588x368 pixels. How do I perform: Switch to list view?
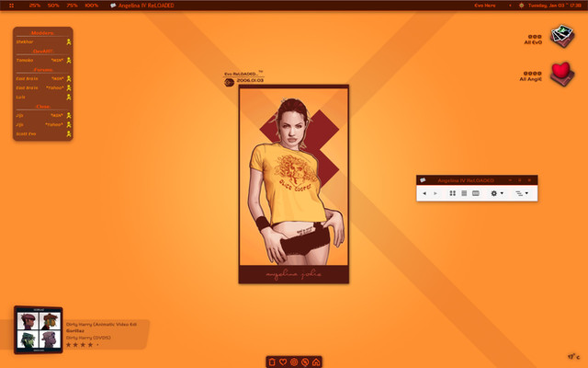(x=464, y=193)
